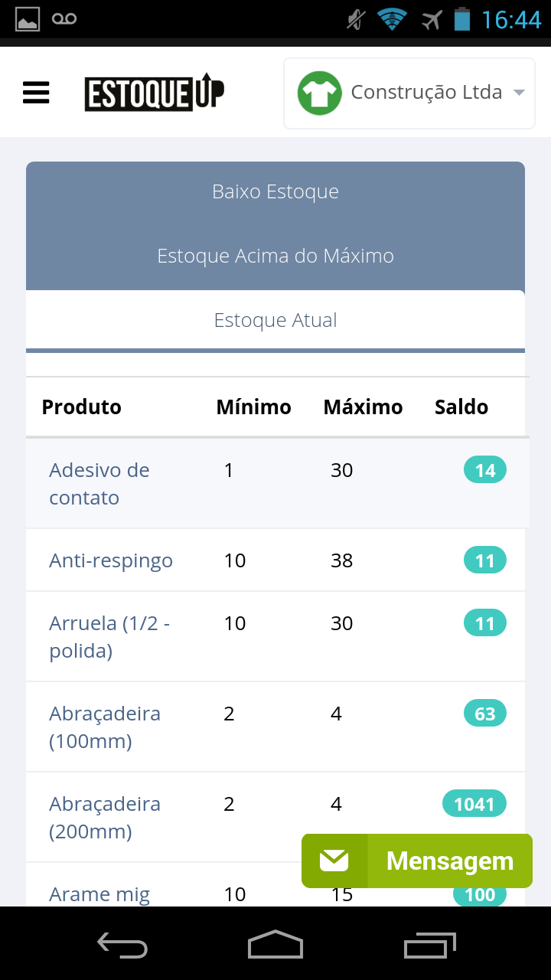
Task: Open the Anti-respingo product link
Action: [x=111, y=560]
